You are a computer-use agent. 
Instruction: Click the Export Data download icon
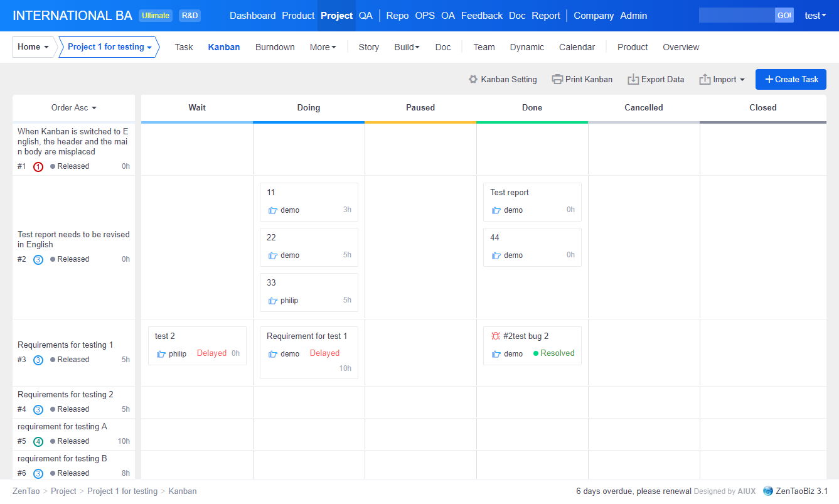coord(633,79)
